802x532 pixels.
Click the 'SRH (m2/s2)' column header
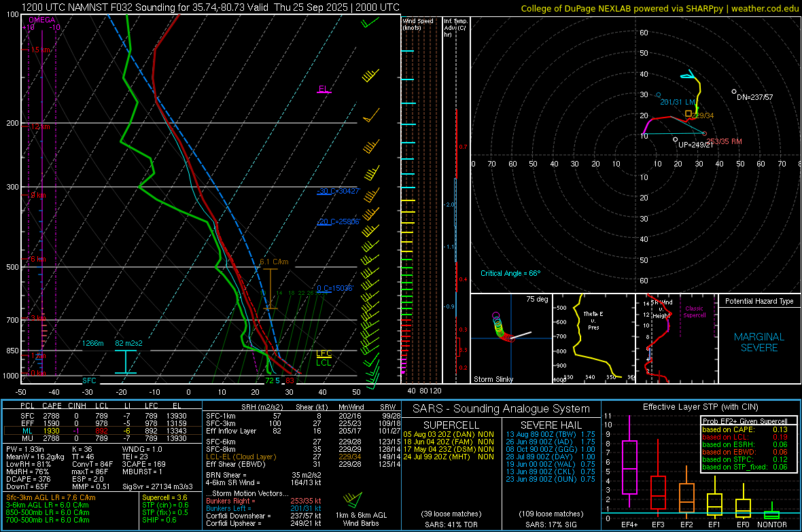pos(262,407)
